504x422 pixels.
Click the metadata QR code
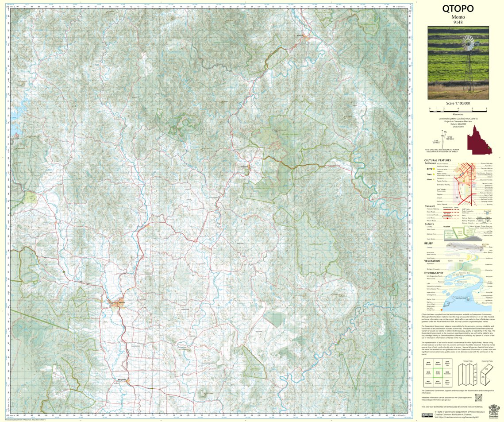click(478, 397)
